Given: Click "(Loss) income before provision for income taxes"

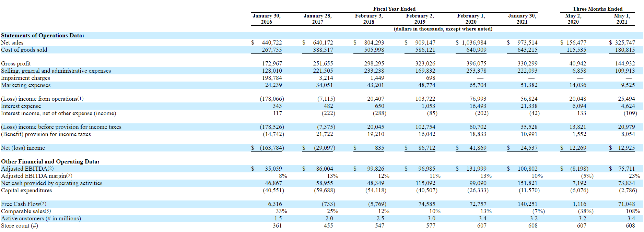Looking at the screenshot, I should (x=61, y=127).
